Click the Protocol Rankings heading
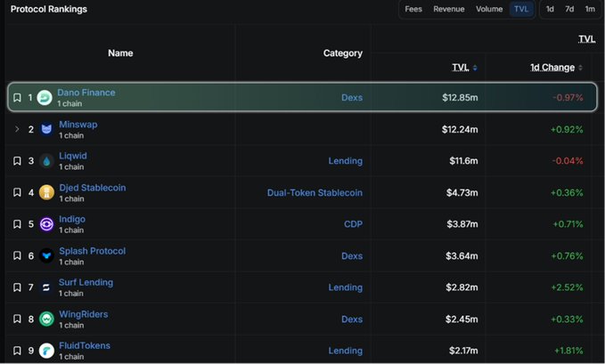The image size is (605, 364). tap(49, 9)
